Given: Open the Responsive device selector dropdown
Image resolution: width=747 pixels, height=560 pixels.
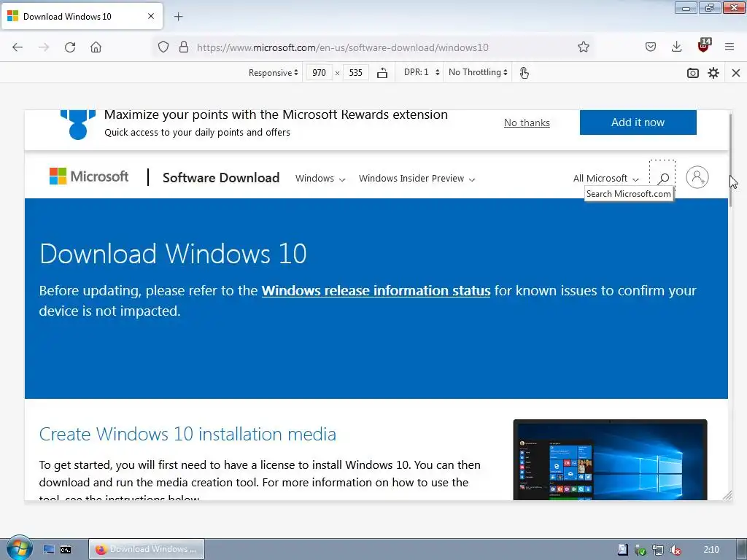Looking at the screenshot, I should tap(273, 72).
